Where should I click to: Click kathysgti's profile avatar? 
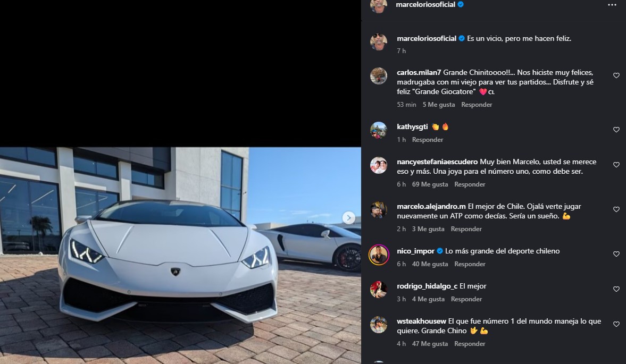379,130
